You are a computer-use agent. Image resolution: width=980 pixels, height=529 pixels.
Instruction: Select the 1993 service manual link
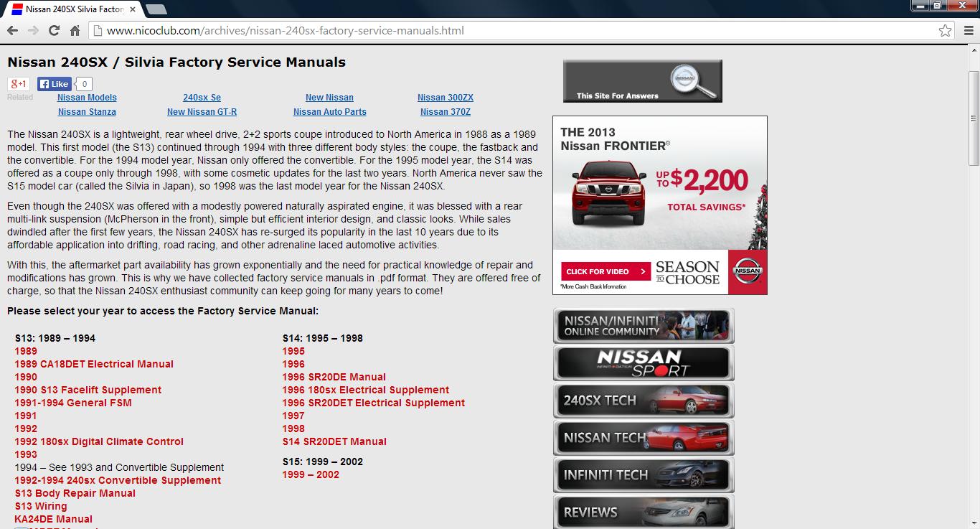[26, 454]
